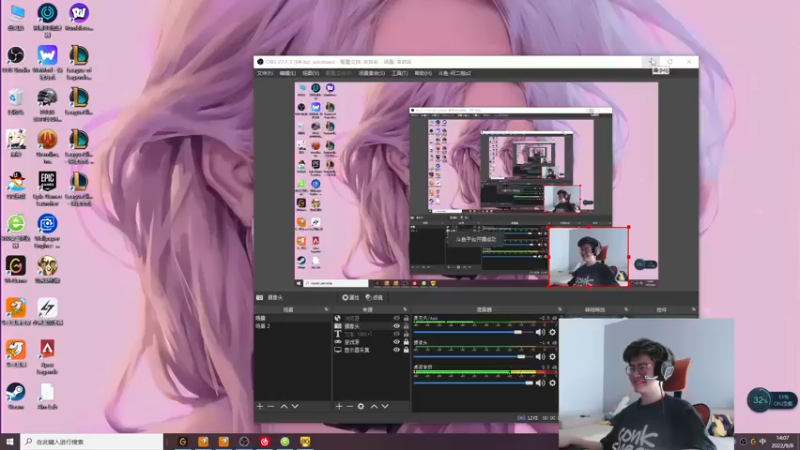The height and width of the screenshot is (450, 800).
Task: Adjust desktop audio volume slider
Action: [473, 383]
